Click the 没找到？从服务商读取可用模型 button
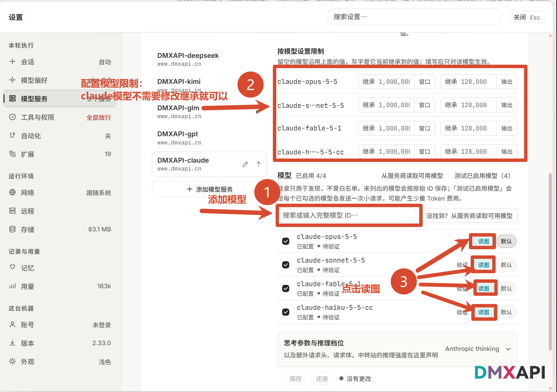557x392 pixels. [469, 216]
